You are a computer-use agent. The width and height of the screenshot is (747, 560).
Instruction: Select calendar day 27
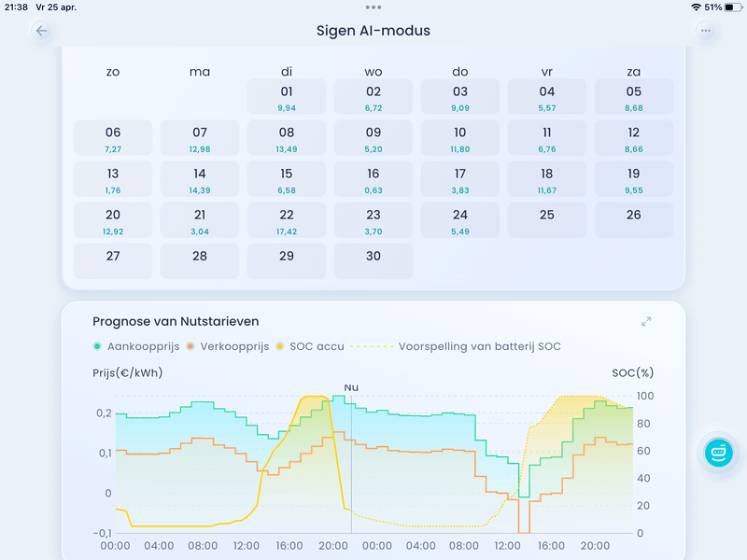[113, 261]
